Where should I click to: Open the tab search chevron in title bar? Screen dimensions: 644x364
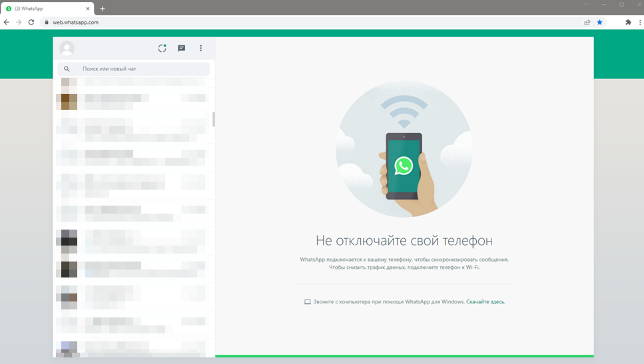click(586, 5)
